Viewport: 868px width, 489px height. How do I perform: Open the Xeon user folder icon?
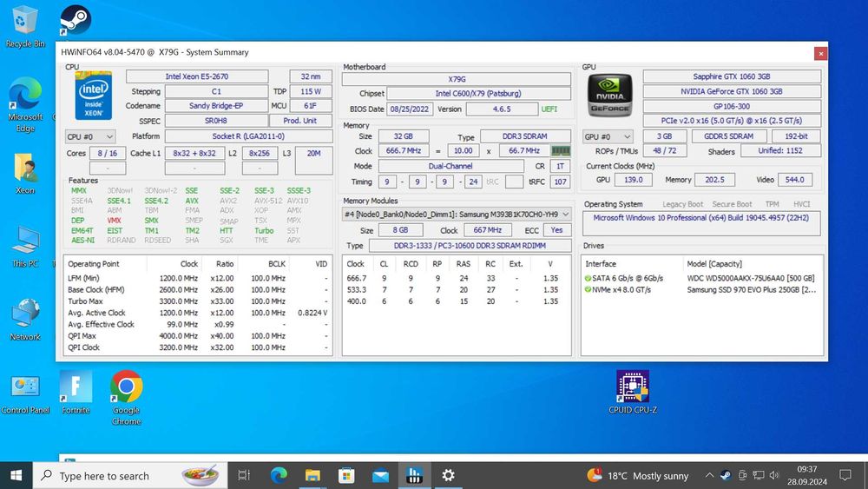click(x=25, y=174)
